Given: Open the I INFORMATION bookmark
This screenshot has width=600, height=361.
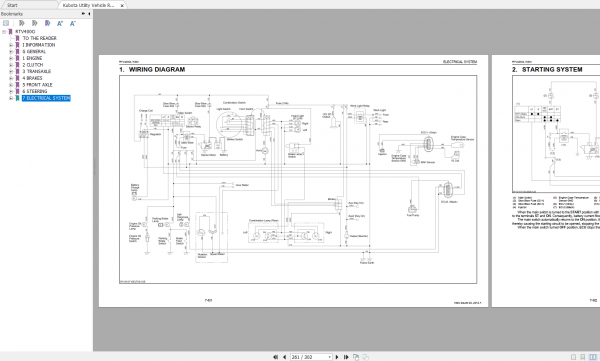Looking at the screenshot, I should (39, 45).
